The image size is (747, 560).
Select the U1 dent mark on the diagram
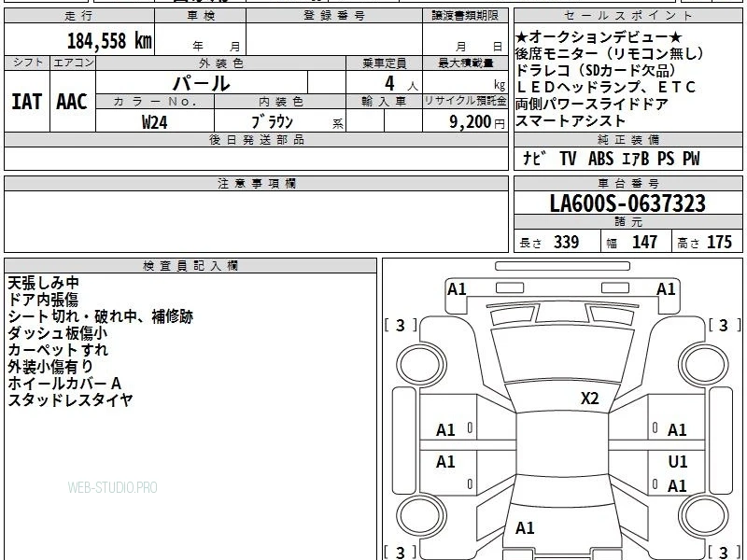(678, 461)
